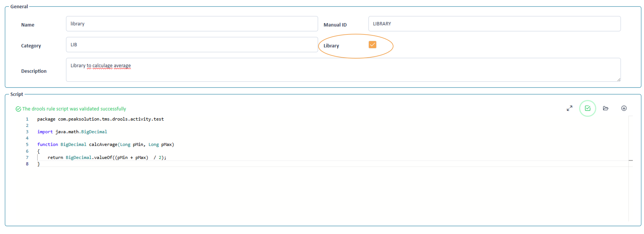Place cursor at opening brace on line 6
Screen dimensions: 644x234
click(x=39, y=151)
